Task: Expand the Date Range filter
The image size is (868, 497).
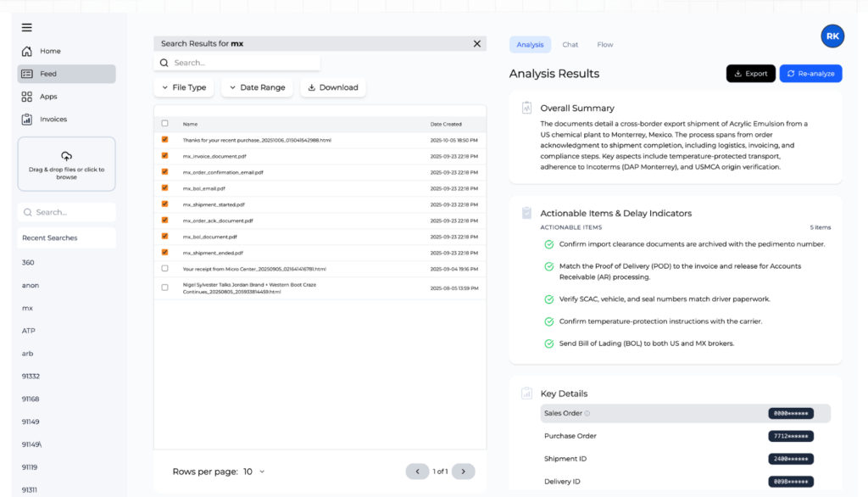Action: pyautogui.click(x=256, y=87)
